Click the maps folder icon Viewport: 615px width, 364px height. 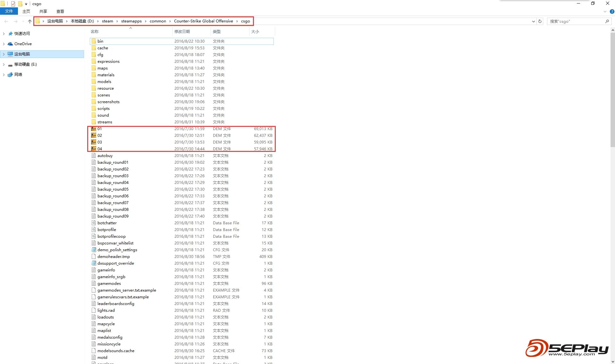point(94,68)
